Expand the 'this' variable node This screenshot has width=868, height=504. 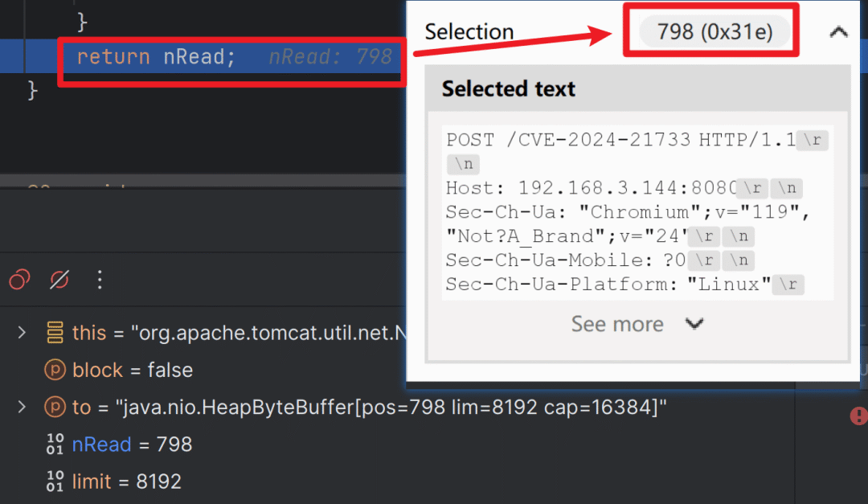pyautogui.click(x=22, y=332)
